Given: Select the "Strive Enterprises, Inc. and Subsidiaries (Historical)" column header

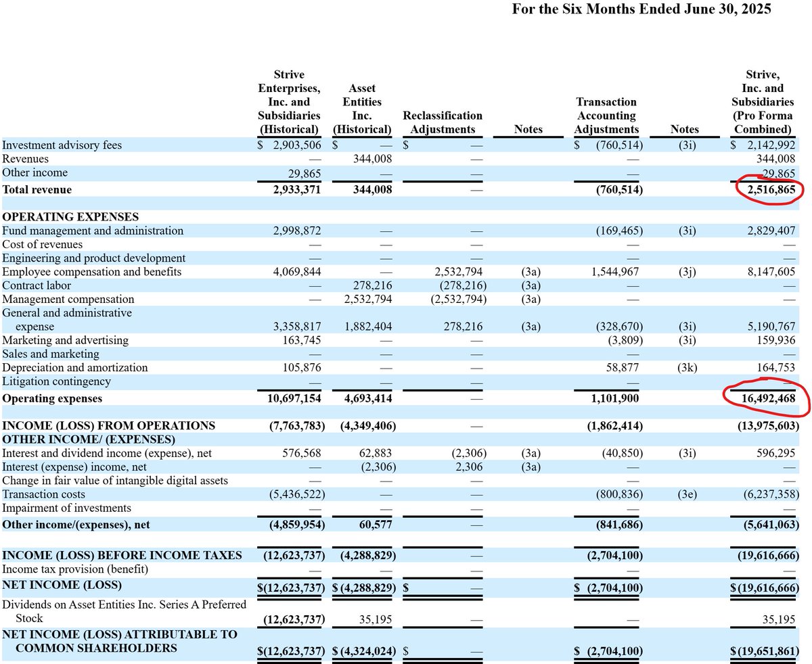Looking at the screenshot, I should [289, 101].
